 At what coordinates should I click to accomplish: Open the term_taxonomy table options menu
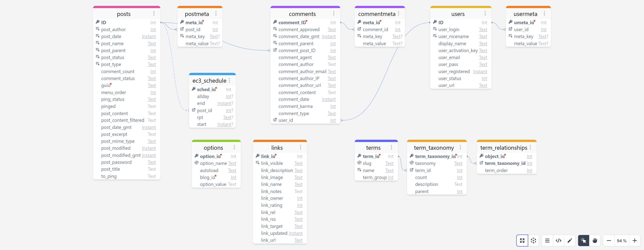click(x=460, y=147)
